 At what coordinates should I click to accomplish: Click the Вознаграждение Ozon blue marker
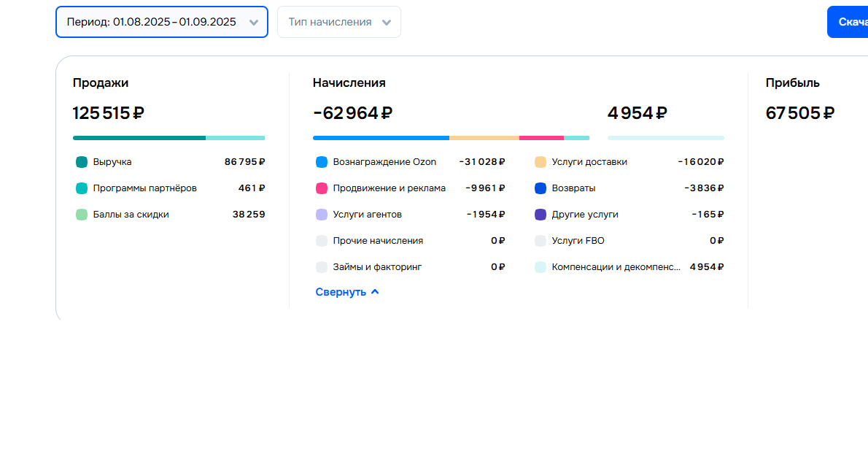click(x=322, y=162)
